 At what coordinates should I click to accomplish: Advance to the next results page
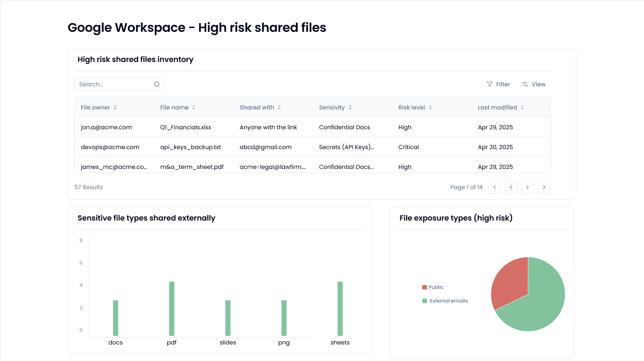tap(528, 187)
